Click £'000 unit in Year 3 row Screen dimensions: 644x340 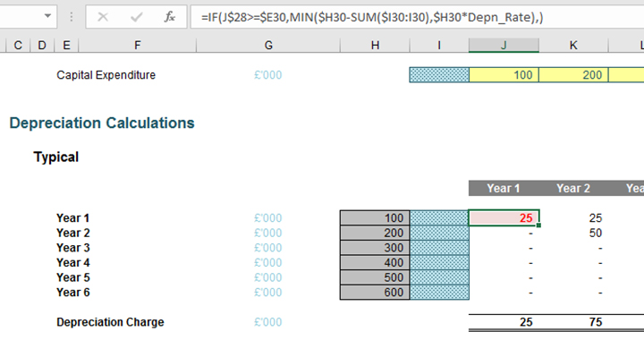(x=267, y=248)
